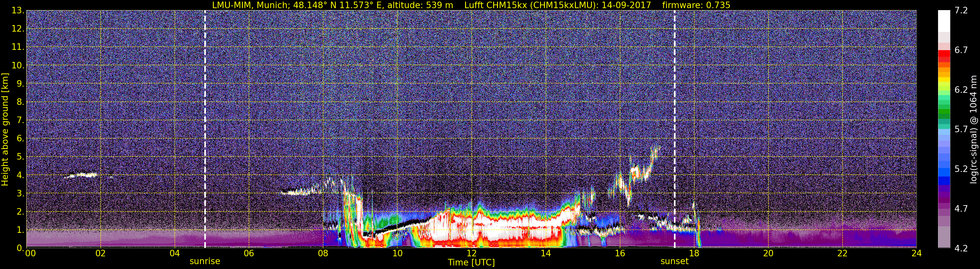The image size is (980, 269).
Task: Click the colorbar tick value 5.7
Action: [961, 130]
